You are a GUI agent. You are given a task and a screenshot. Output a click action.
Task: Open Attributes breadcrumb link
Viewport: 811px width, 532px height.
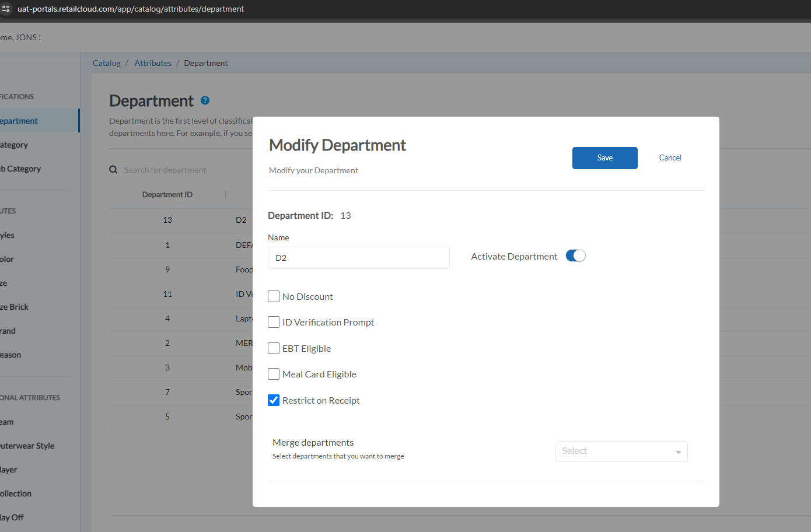pyautogui.click(x=153, y=63)
